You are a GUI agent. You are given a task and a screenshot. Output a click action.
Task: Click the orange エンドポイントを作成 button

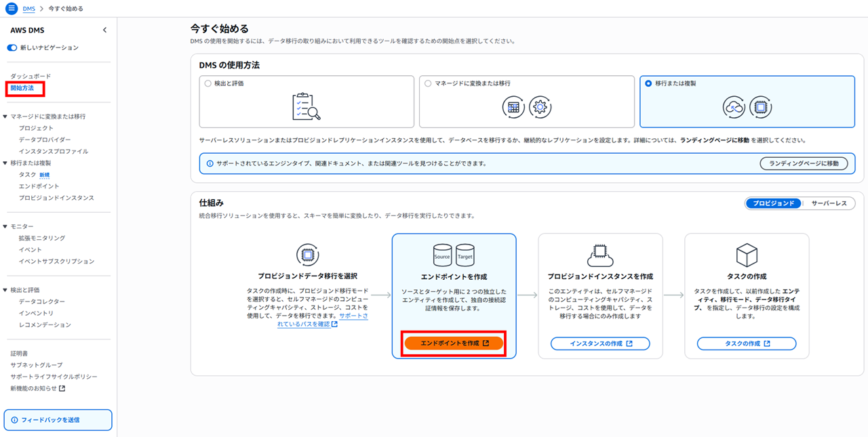(454, 344)
